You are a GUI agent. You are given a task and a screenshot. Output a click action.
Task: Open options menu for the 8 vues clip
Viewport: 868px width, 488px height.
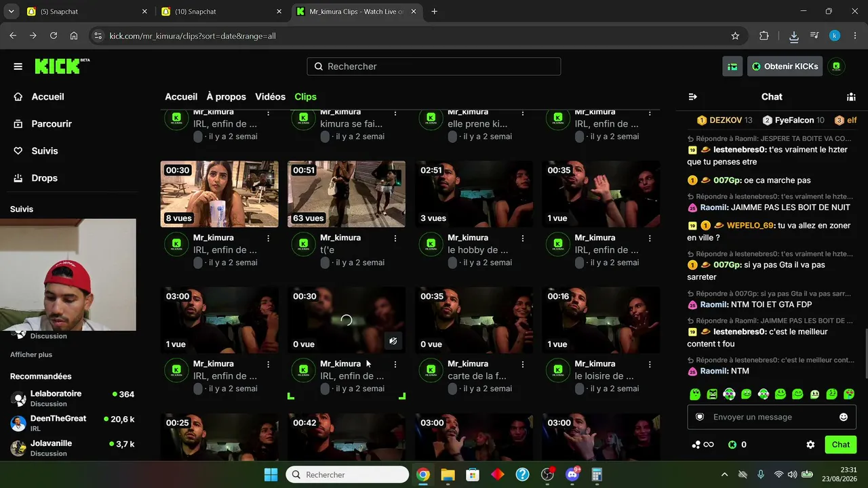click(269, 239)
